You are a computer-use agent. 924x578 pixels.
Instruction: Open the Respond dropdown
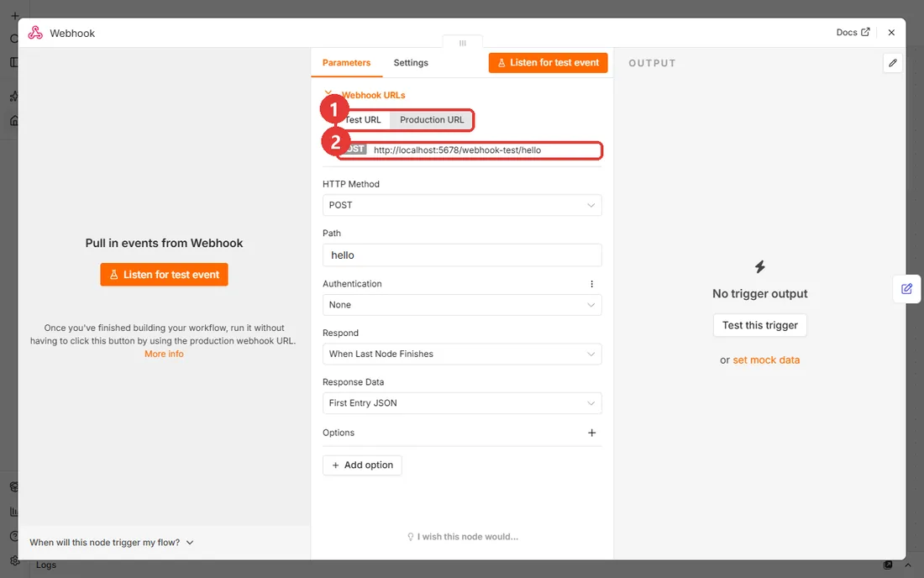462,354
